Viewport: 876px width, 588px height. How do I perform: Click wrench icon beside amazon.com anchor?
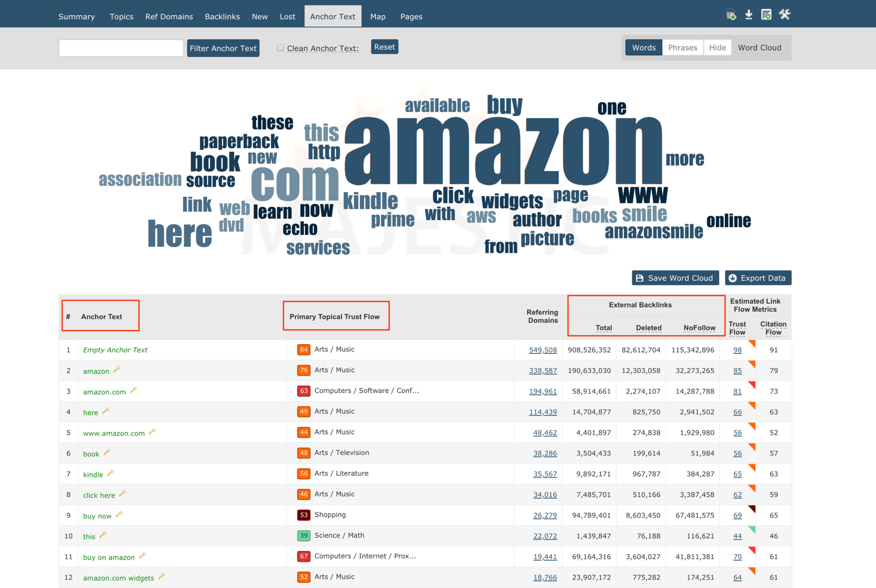[134, 391]
